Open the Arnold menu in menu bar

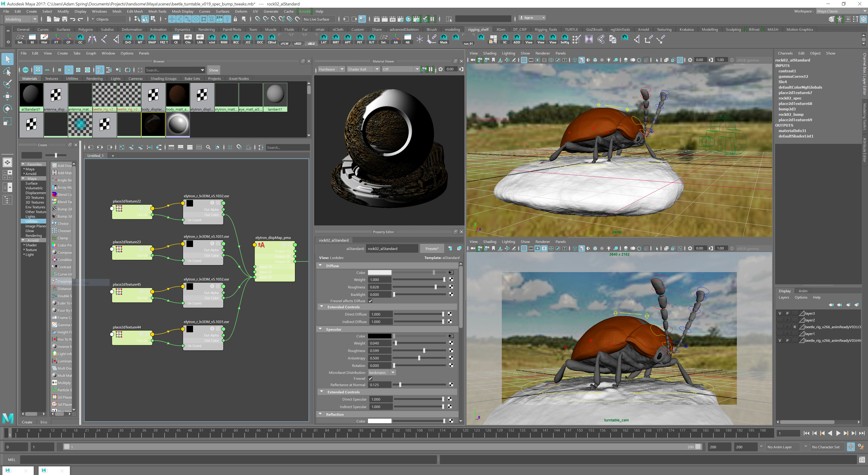coord(305,11)
